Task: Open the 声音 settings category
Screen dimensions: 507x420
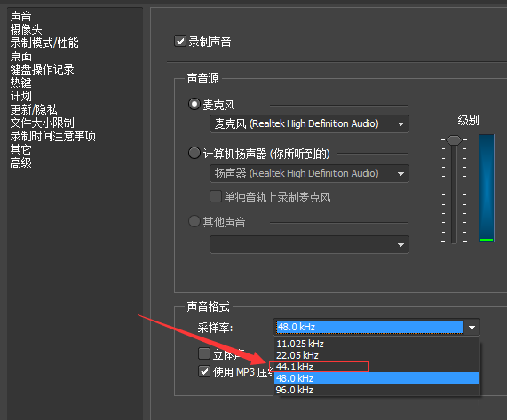Action: pyautogui.click(x=20, y=16)
